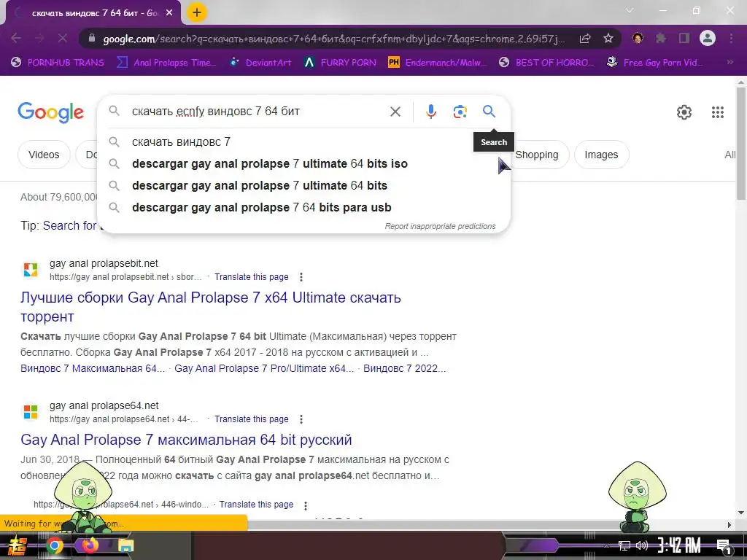747x560 pixels.
Task: Select the current Google search tab
Action: click(93, 13)
